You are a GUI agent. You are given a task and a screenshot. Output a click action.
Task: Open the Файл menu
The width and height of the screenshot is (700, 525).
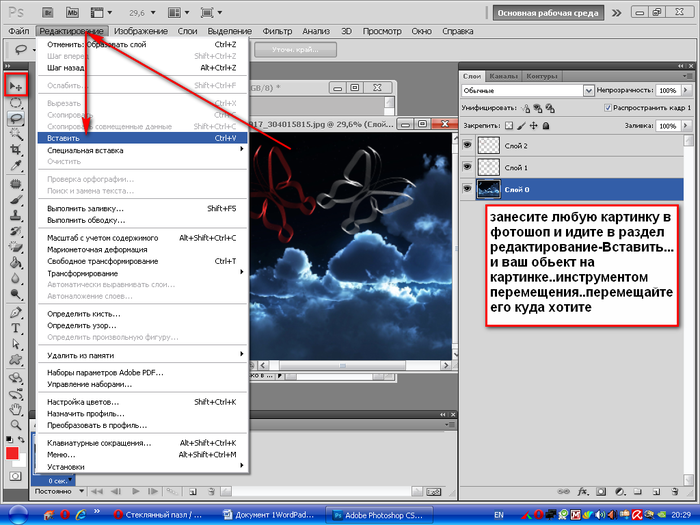[19, 31]
